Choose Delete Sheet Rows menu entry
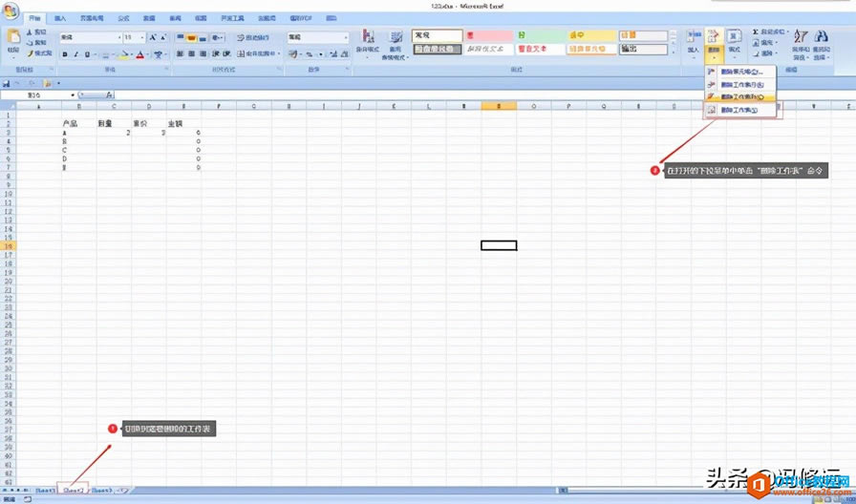The width and height of the screenshot is (856, 504). (x=740, y=85)
